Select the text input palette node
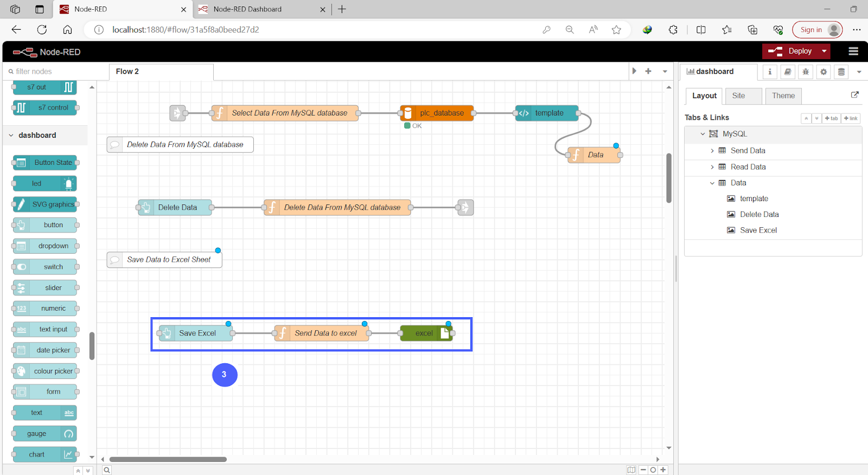 coord(44,329)
